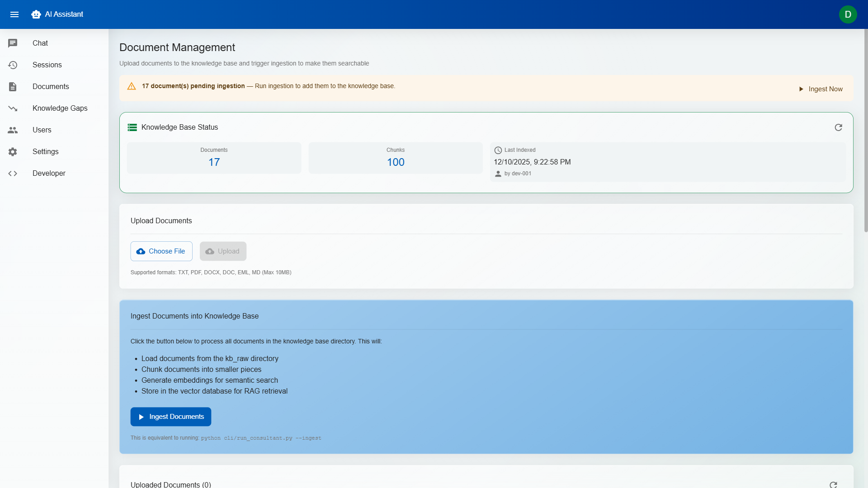The height and width of the screenshot is (488, 868).
Task: Click the Knowledge Gaps trending-down icon
Action: coord(13,108)
